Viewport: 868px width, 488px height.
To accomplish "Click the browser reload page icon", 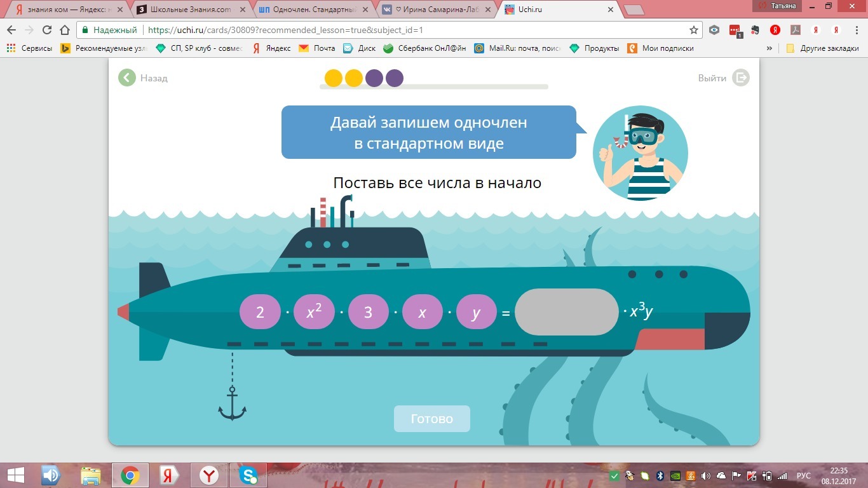I will point(46,30).
